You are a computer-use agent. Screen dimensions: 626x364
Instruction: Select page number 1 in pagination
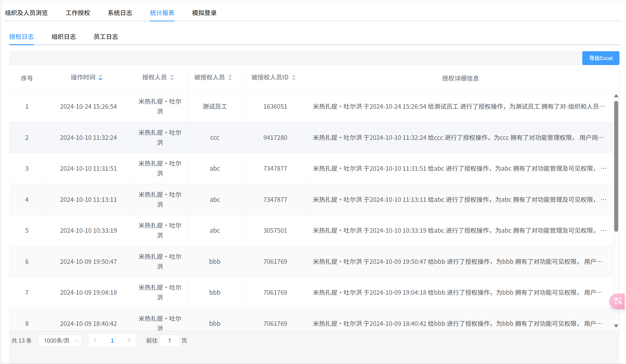(112, 341)
